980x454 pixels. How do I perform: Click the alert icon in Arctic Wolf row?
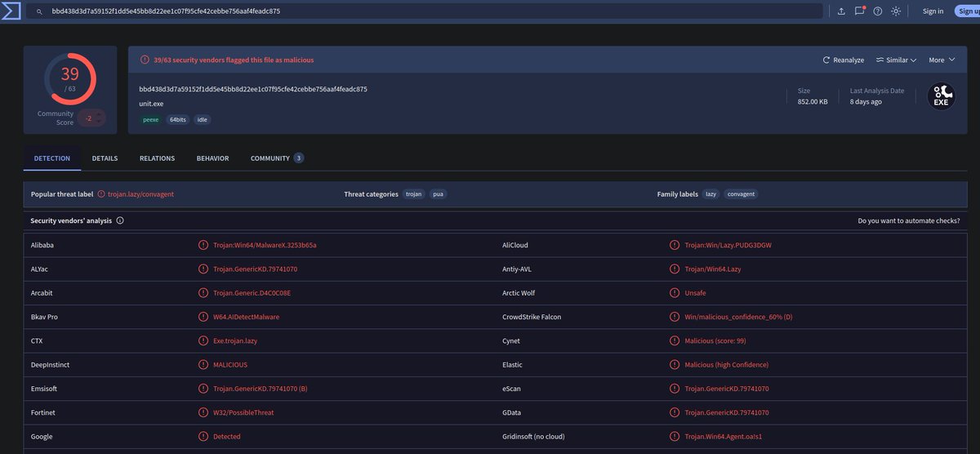click(x=675, y=293)
